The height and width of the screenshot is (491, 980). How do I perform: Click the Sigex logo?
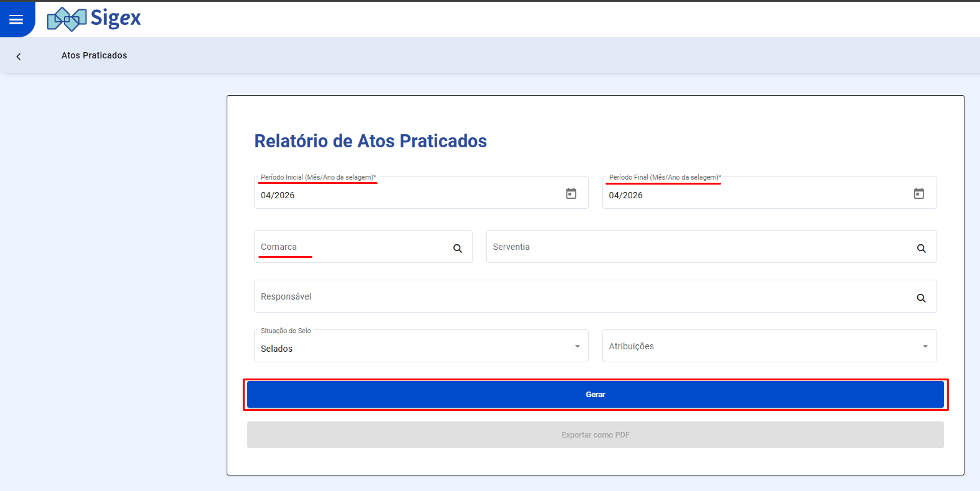coord(94,19)
